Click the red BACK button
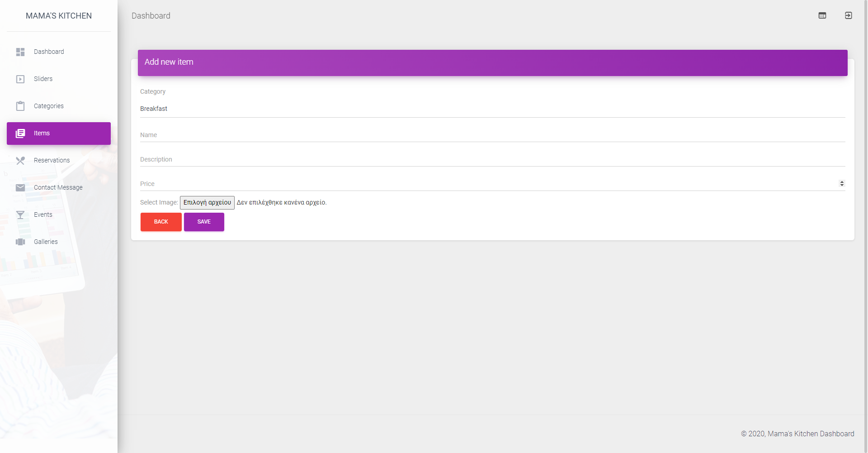 tap(161, 222)
